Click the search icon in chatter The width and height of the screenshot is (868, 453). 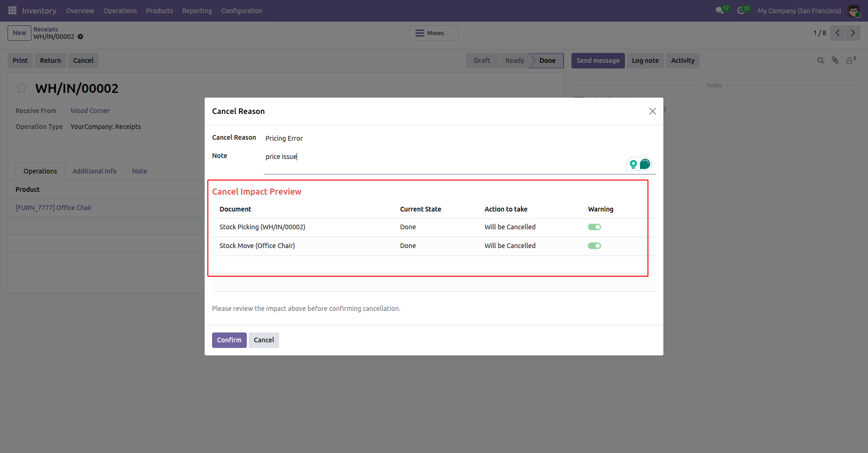821,60
